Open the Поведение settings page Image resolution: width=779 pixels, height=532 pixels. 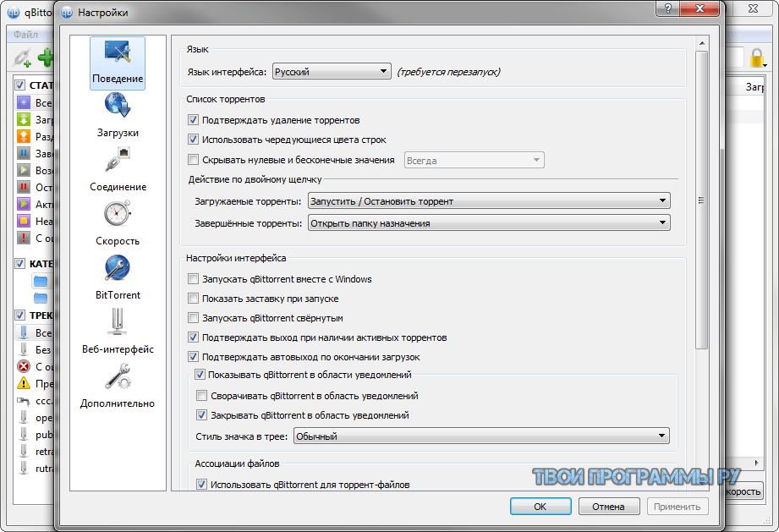pyautogui.click(x=118, y=63)
